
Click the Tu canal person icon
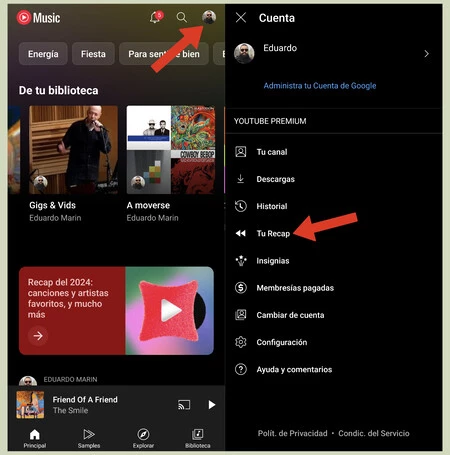point(241,152)
